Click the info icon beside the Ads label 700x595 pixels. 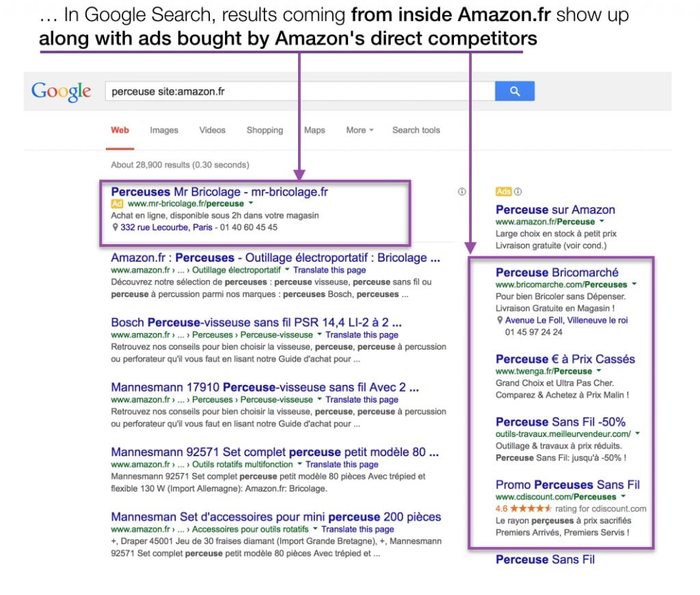[x=518, y=191]
